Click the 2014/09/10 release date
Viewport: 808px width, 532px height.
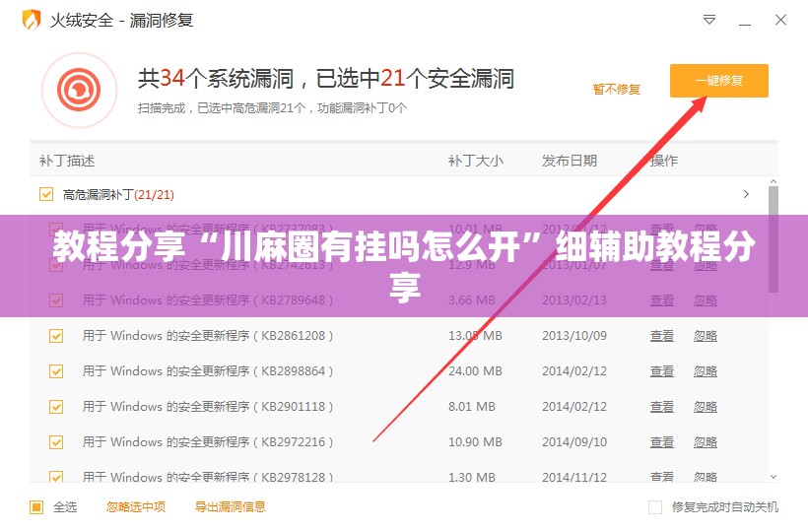[x=574, y=442]
